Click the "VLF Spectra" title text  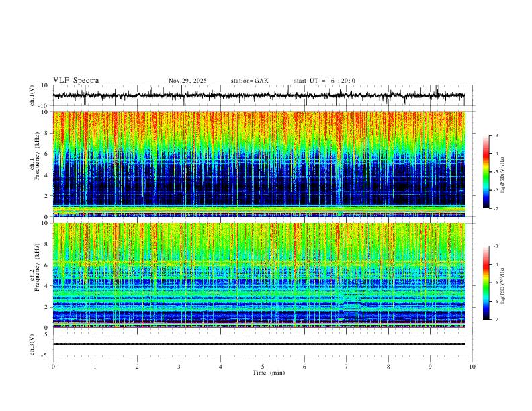click(x=76, y=81)
